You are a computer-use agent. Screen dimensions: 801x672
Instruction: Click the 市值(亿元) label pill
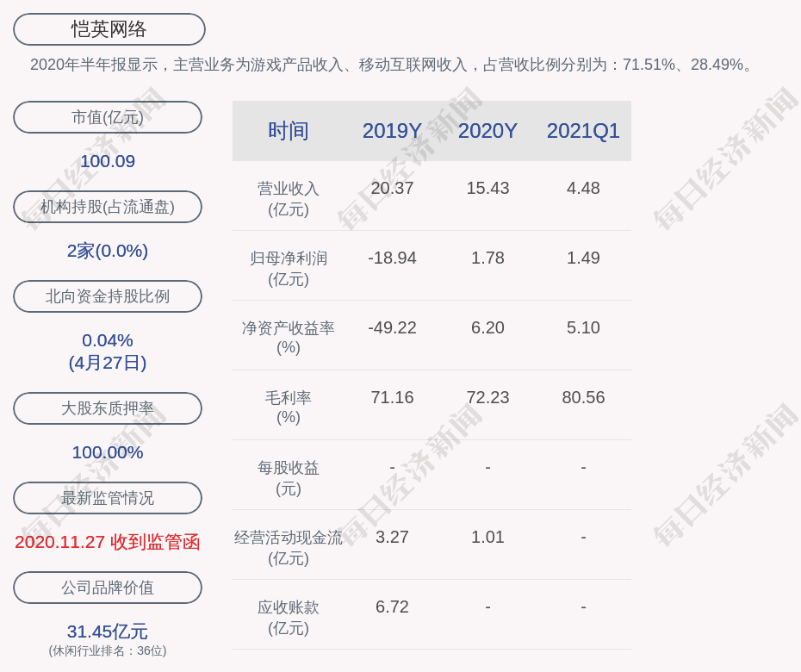[x=108, y=117]
